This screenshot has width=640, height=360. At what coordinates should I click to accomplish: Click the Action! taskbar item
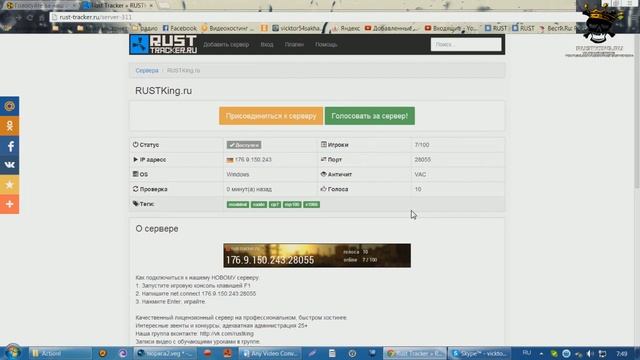60,353
